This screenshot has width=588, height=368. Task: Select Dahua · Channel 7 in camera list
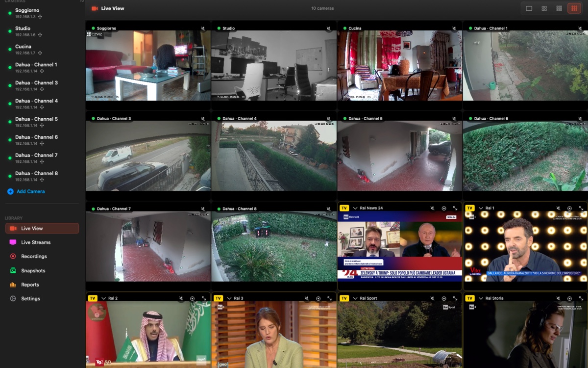coord(42,158)
